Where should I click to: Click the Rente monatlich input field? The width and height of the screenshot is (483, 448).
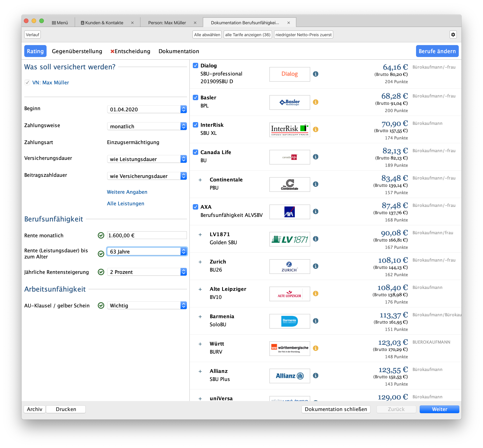coord(147,235)
